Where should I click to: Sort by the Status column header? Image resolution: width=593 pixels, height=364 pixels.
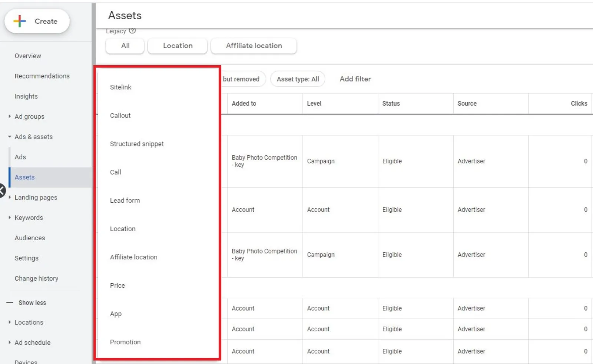click(x=391, y=103)
